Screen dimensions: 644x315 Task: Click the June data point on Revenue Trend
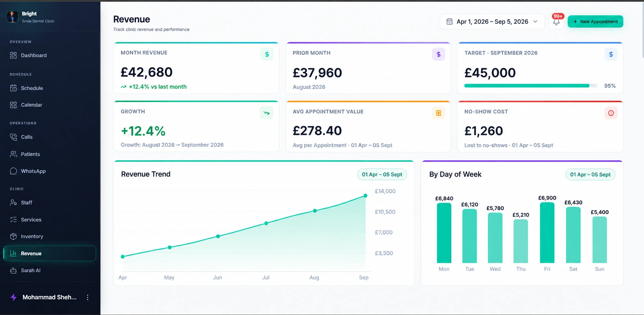(218, 236)
